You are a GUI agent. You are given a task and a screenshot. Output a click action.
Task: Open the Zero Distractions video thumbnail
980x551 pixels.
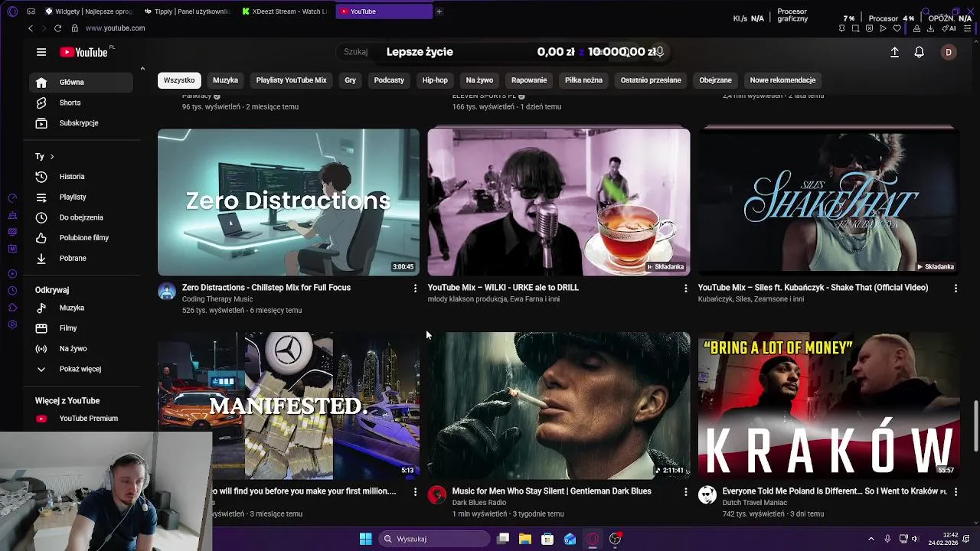click(289, 202)
